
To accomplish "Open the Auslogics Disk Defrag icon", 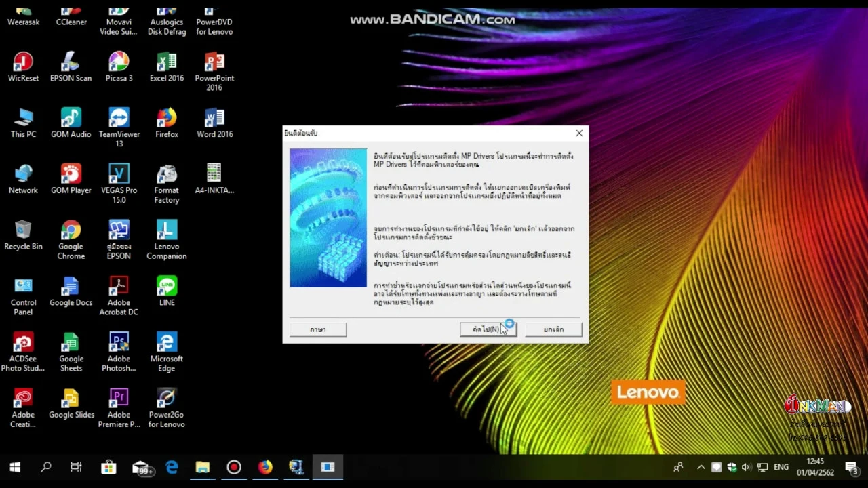I will pyautogui.click(x=167, y=22).
